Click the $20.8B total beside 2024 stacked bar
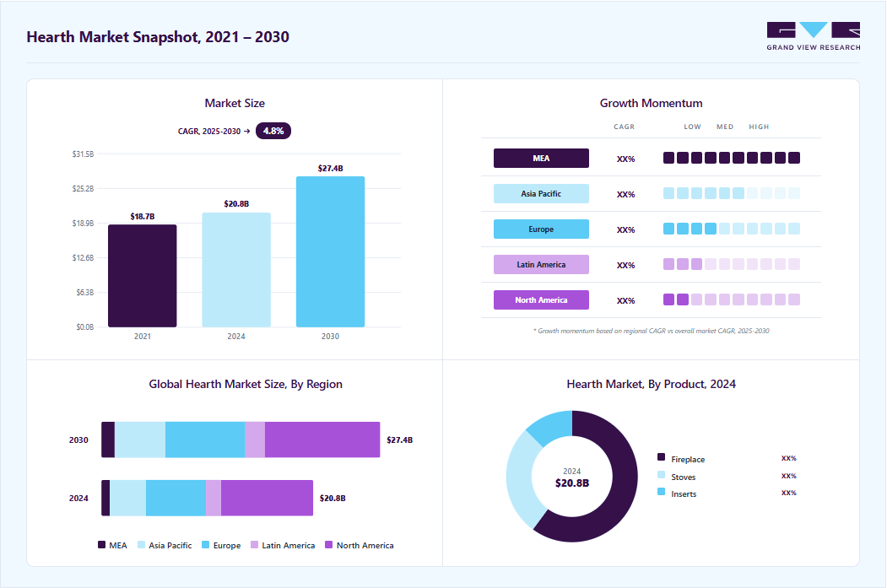Viewport: 887px width, 588px height. pyautogui.click(x=333, y=498)
